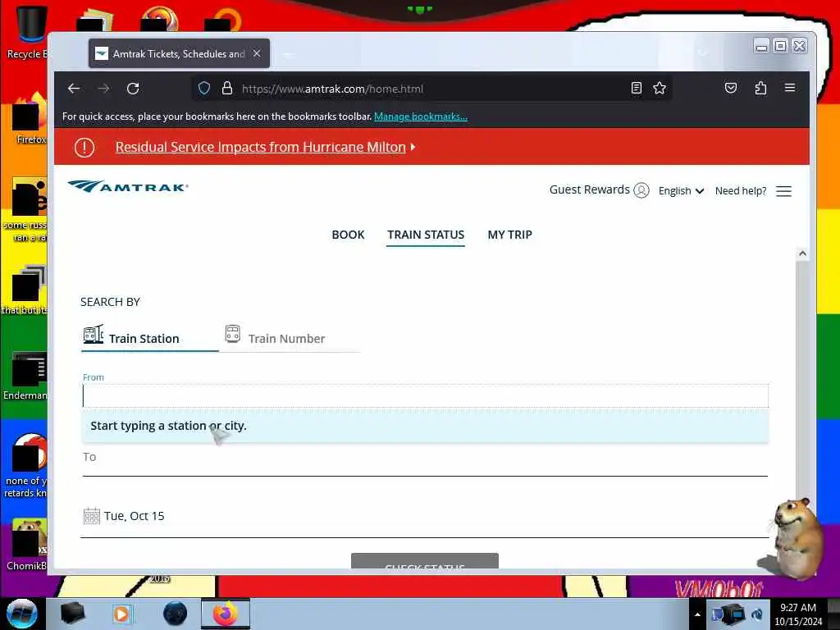Toggle reader view icon in address bar
This screenshot has height=630, width=840.
coord(636,89)
